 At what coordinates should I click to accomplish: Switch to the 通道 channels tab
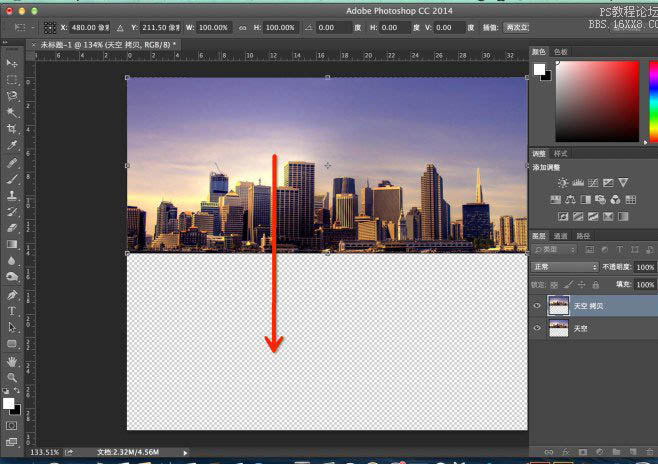point(560,236)
